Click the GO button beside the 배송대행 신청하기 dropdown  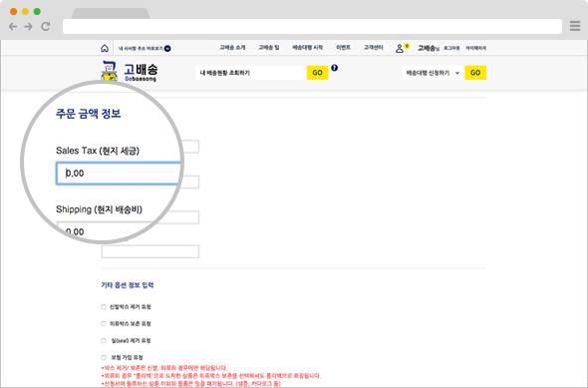(x=475, y=73)
